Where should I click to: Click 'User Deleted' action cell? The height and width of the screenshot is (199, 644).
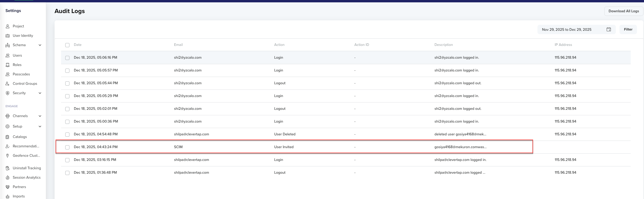[285, 134]
